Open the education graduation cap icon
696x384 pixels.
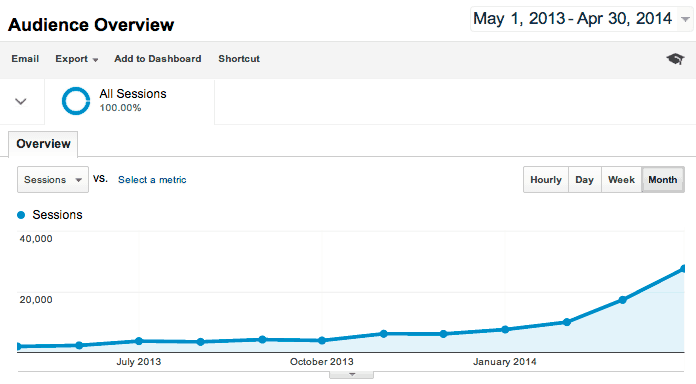click(x=675, y=59)
